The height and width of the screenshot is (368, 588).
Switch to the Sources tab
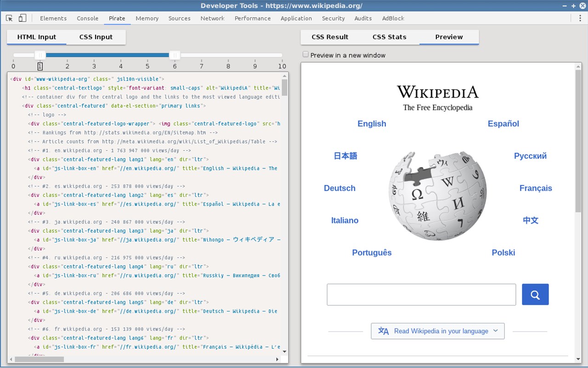[180, 18]
